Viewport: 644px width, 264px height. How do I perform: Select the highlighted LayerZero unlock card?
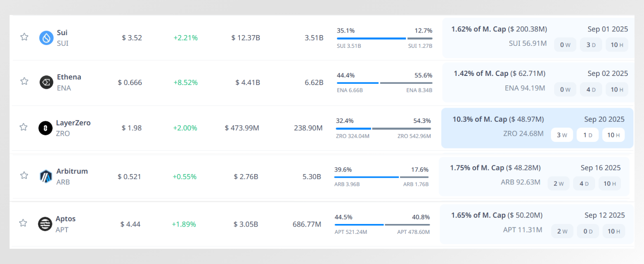pyautogui.click(x=537, y=128)
